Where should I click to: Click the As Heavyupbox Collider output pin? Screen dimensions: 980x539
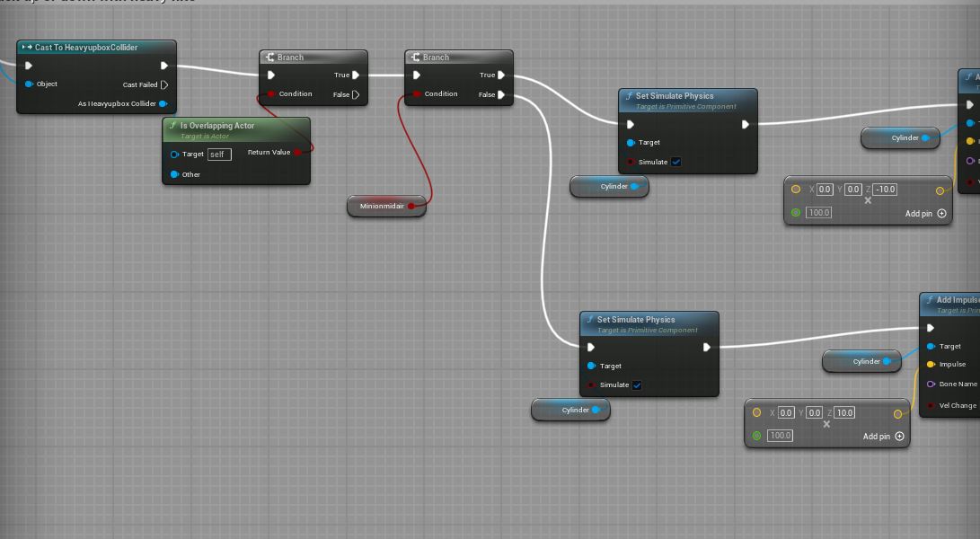click(163, 103)
